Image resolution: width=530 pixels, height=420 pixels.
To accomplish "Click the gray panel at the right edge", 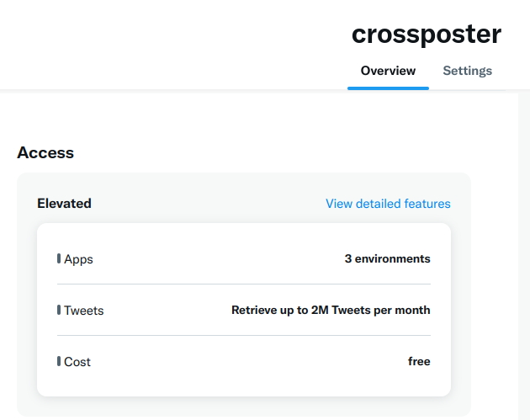I will pos(523,253).
